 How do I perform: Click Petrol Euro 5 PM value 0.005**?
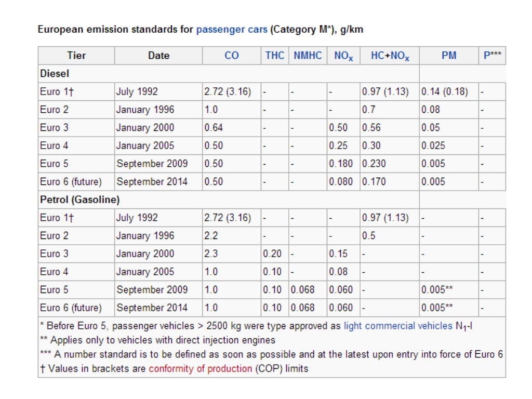tap(437, 289)
